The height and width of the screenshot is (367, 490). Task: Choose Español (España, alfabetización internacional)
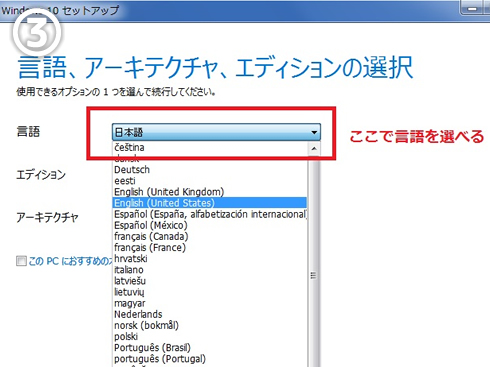pyautogui.click(x=210, y=214)
